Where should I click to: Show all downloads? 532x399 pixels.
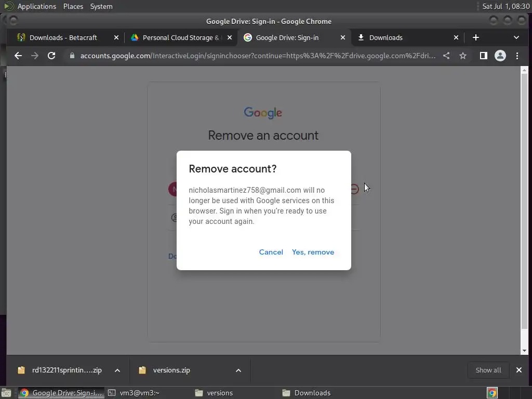(x=488, y=370)
